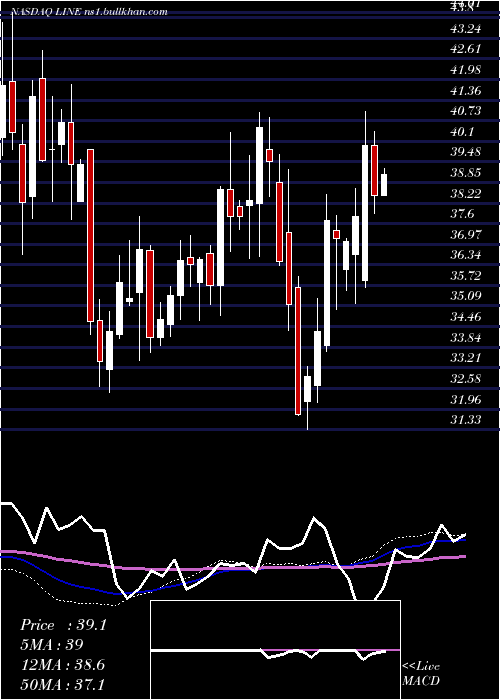Select the 37.6 price axis label

pos(462,214)
